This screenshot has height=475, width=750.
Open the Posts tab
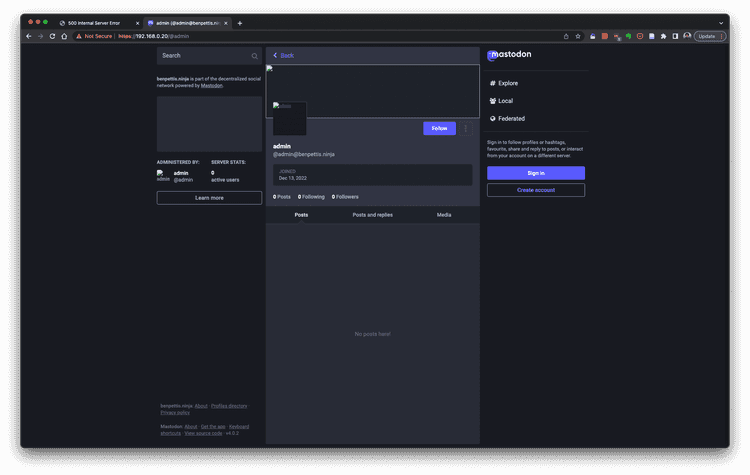pyautogui.click(x=301, y=215)
